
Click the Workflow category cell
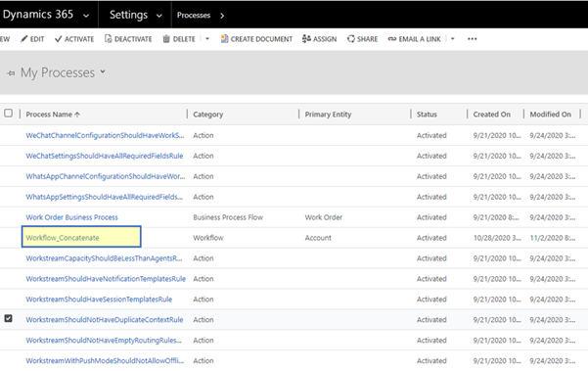point(208,238)
